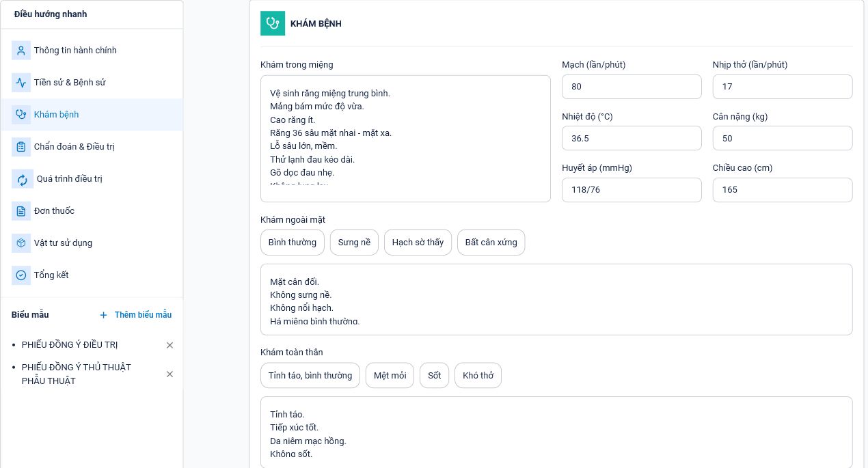868x468 pixels.
Task: Toggle the Khó thở chip
Action: [x=478, y=376]
